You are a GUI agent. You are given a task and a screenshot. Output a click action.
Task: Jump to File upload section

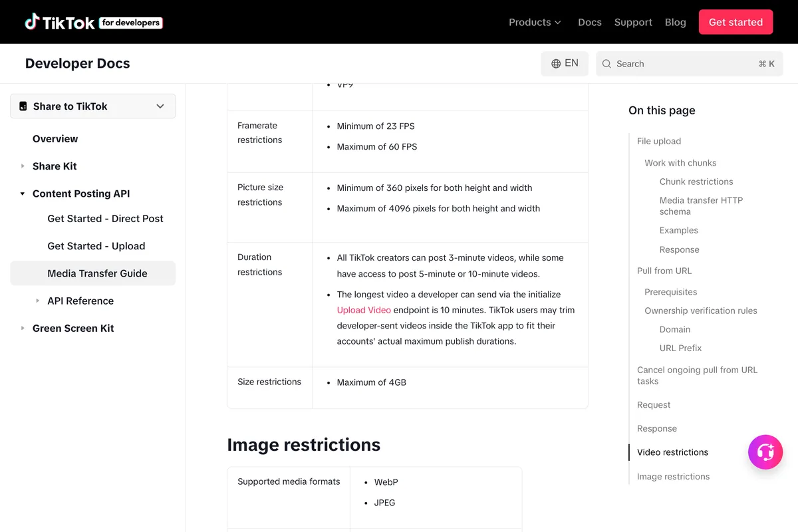coord(659,141)
